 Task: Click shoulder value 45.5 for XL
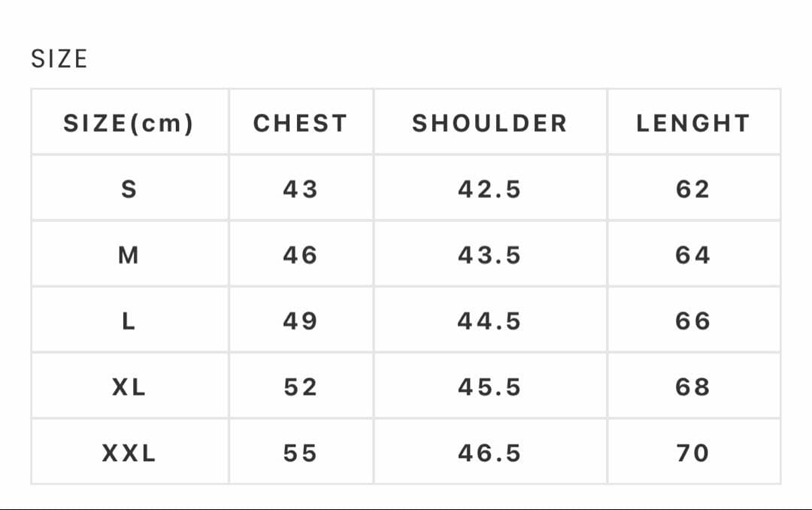[x=489, y=387]
